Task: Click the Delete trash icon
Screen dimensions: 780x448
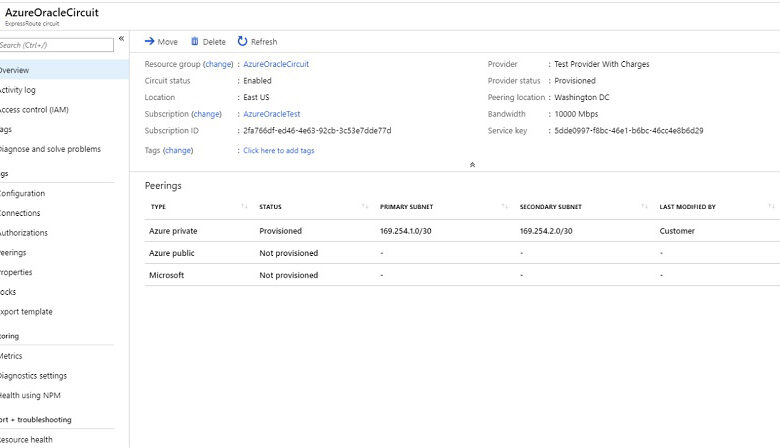Action: point(195,41)
